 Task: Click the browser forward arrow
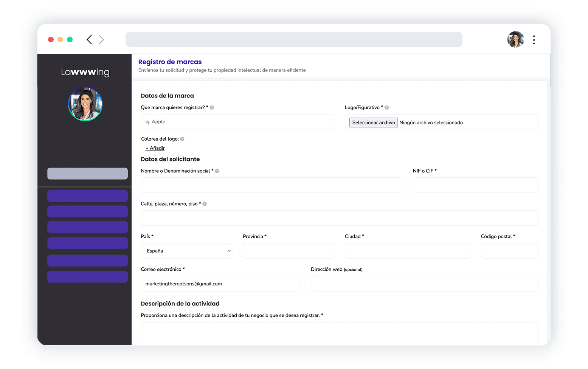(101, 40)
